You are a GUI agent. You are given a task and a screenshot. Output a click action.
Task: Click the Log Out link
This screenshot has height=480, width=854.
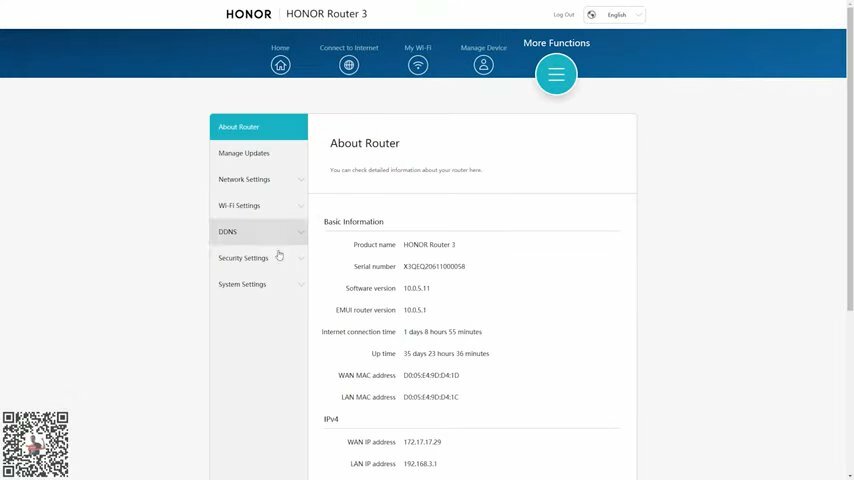(x=564, y=15)
